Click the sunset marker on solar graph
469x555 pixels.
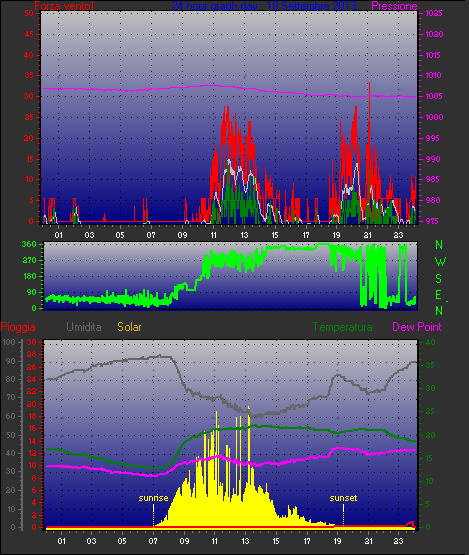point(343,498)
